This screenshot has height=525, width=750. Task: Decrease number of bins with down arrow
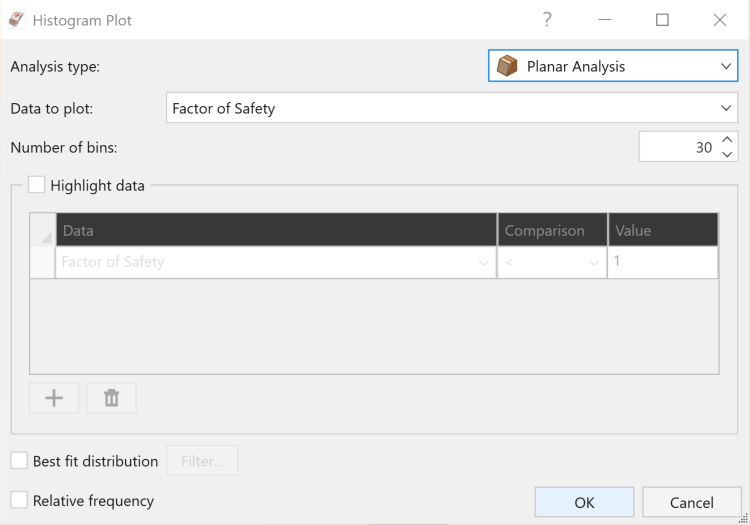727,154
